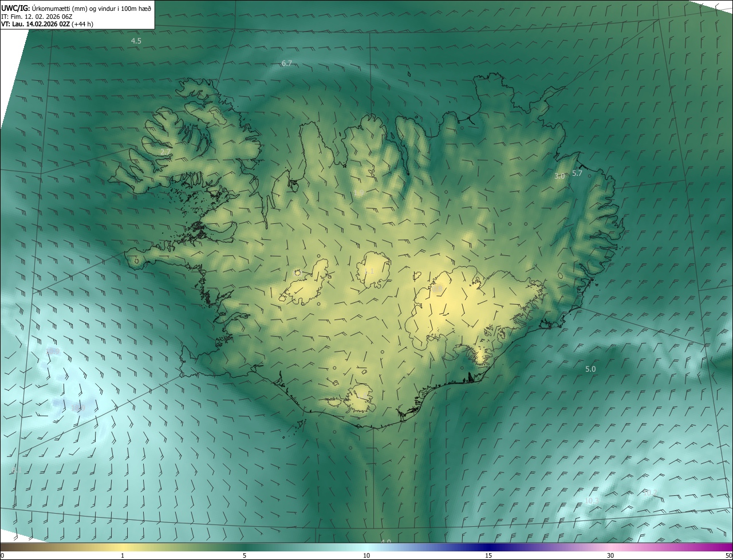The image size is (733, 560).
Task: Click the "15" tick label on the color scale
Action: [488, 555]
